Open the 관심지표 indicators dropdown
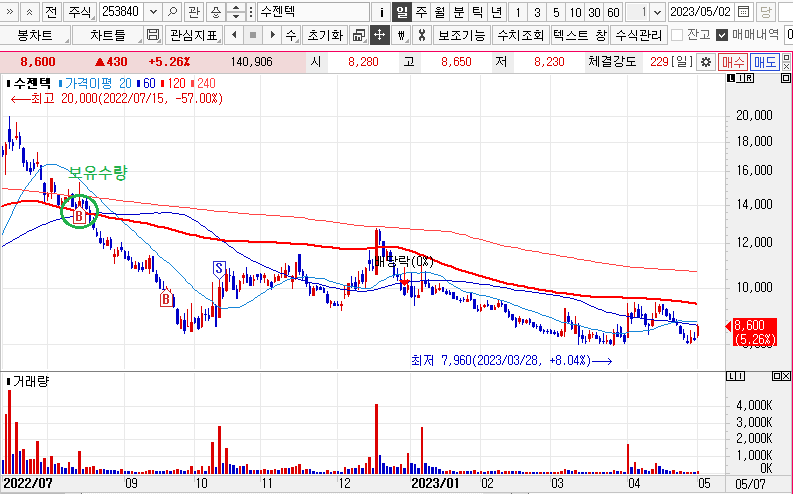 [x=193, y=35]
